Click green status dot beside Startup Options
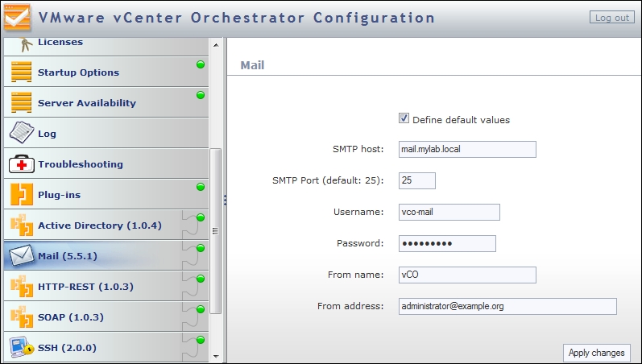The width and height of the screenshot is (642, 364). click(201, 64)
